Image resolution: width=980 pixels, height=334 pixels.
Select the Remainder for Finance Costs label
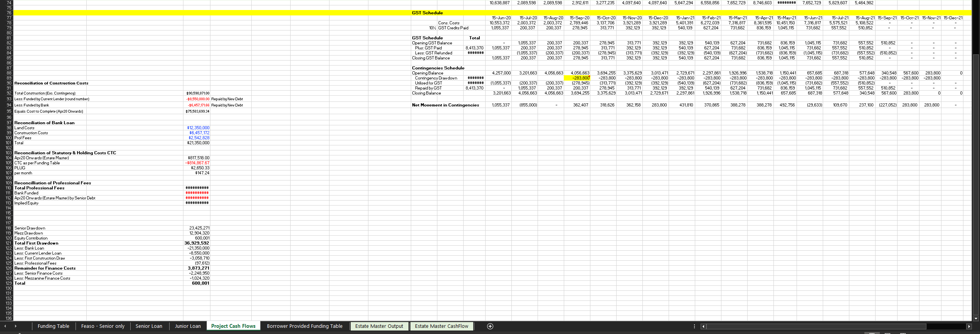[x=45, y=268]
